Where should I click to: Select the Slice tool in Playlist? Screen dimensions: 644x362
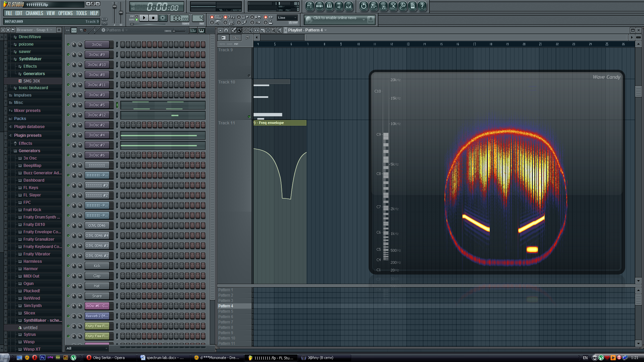[x=262, y=30]
